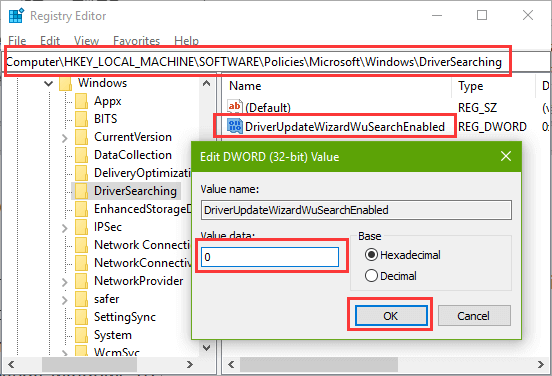Collapse the Windows tree node
The width and height of the screenshot is (552, 376).
(49, 84)
